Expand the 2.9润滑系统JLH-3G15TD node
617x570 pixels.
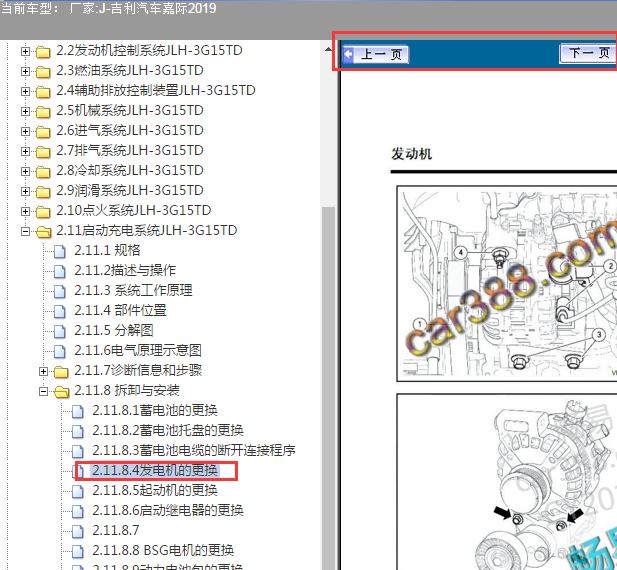pyautogui.click(x=25, y=191)
